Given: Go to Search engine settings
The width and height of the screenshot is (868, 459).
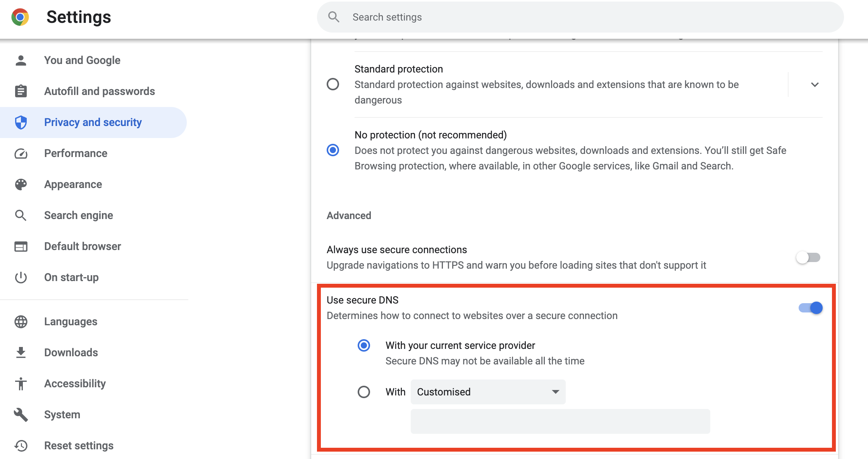Looking at the screenshot, I should coord(79,216).
